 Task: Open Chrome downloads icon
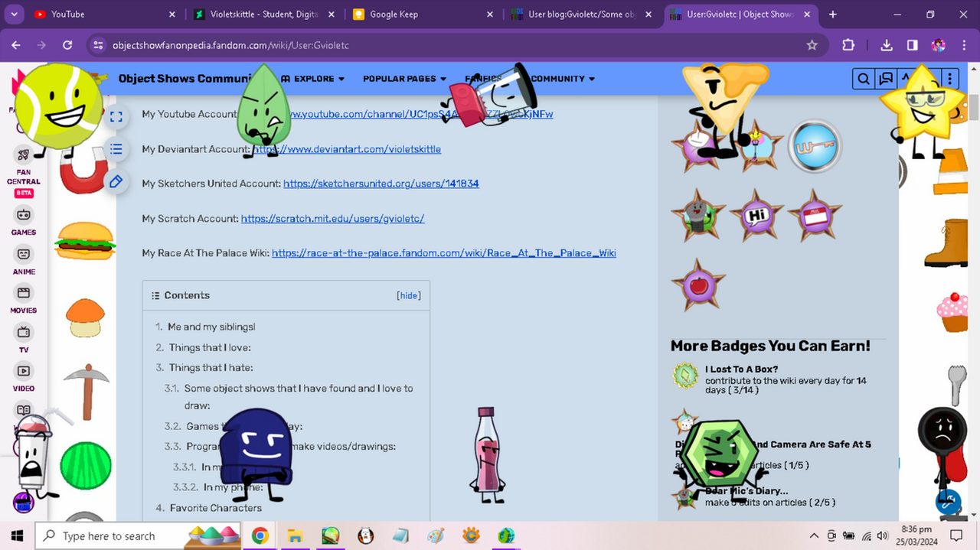coord(887,45)
